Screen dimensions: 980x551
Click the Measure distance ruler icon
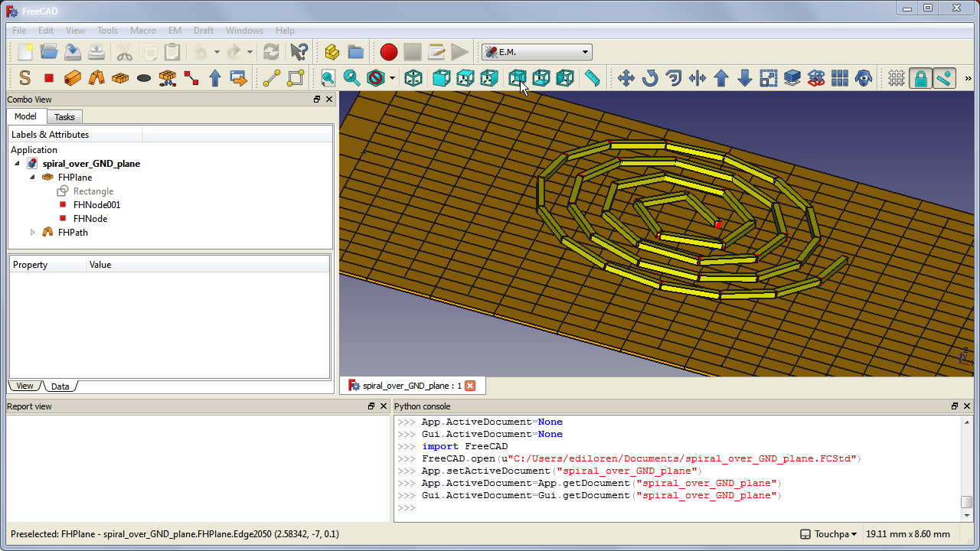pos(592,78)
